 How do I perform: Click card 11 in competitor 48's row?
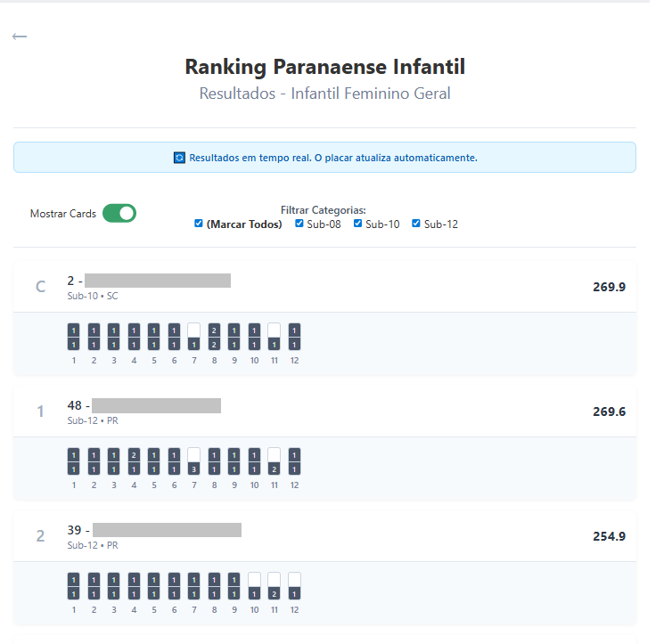pyautogui.click(x=275, y=461)
